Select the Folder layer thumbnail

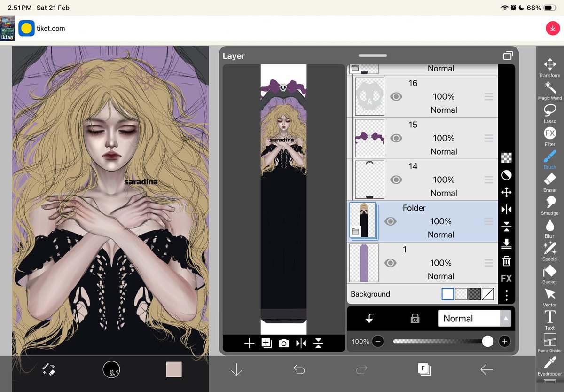(362, 221)
